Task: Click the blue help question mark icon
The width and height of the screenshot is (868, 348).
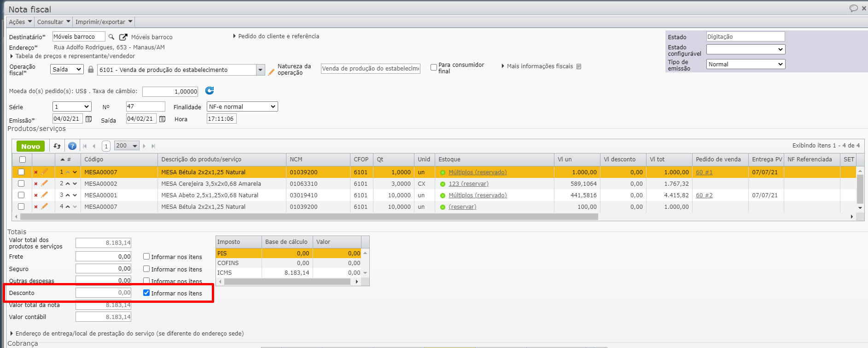Action: point(72,146)
